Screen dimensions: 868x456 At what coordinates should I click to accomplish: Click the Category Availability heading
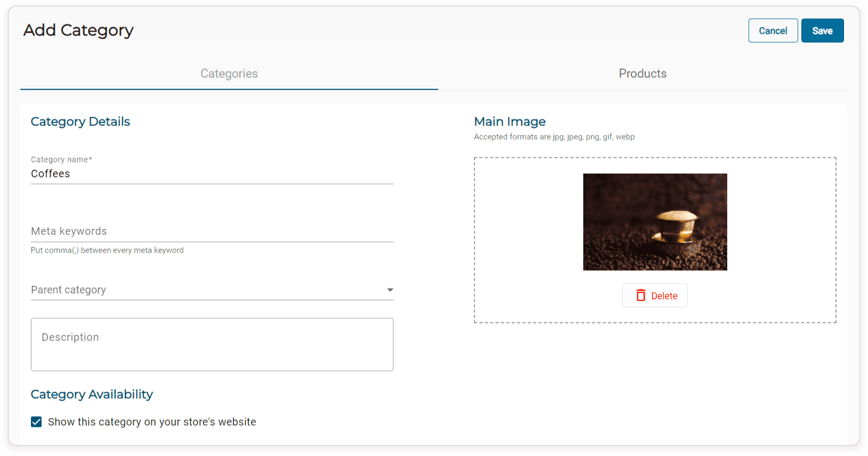coord(92,394)
